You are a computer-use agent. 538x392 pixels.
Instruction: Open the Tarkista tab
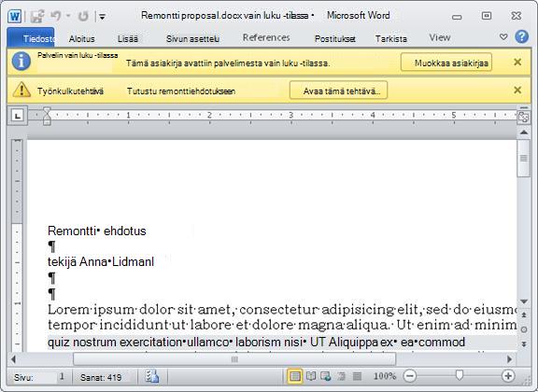click(391, 39)
